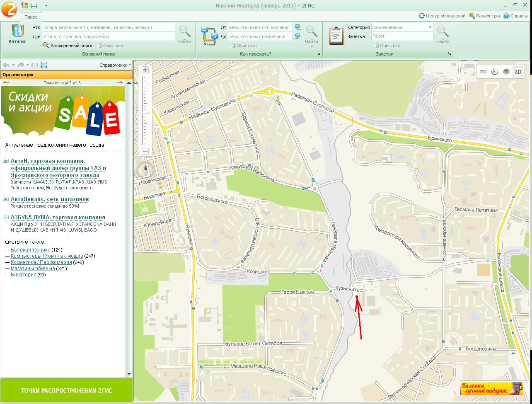
Task: Select the radius search spiral tool
Action: point(494,72)
